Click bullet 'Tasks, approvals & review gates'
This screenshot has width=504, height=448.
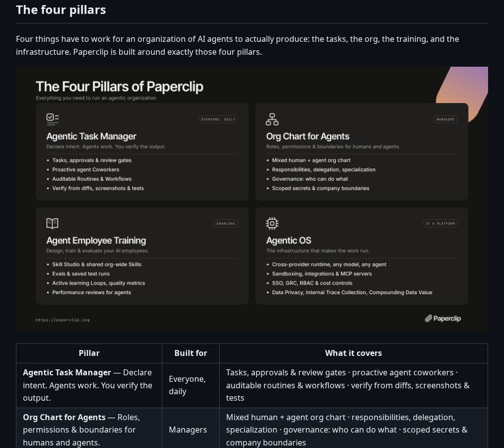(x=92, y=160)
